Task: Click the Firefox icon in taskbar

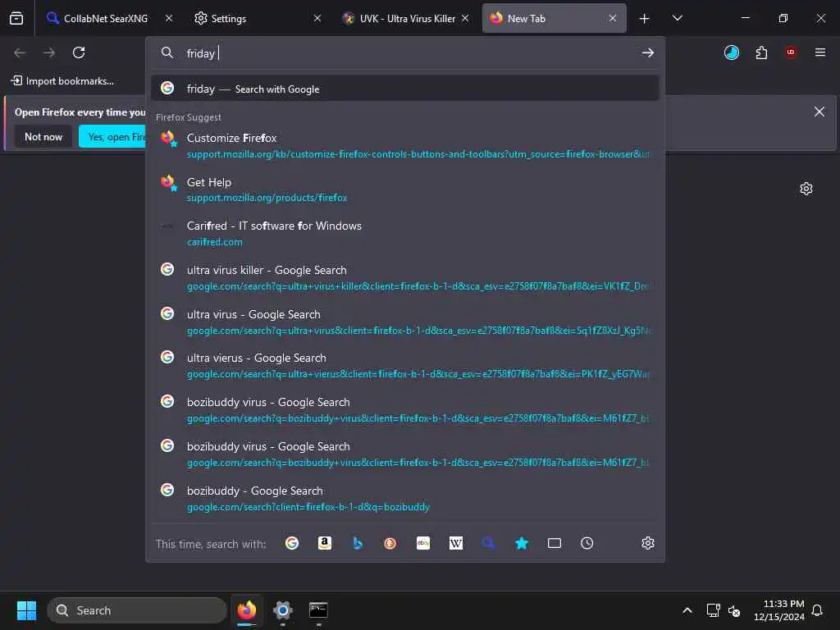Action: tap(247, 610)
